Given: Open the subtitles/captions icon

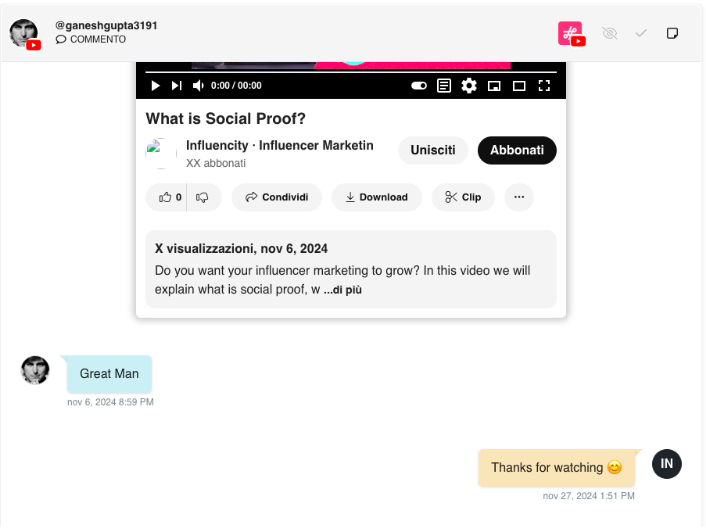Looking at the screenshot, I should [444, 86].
